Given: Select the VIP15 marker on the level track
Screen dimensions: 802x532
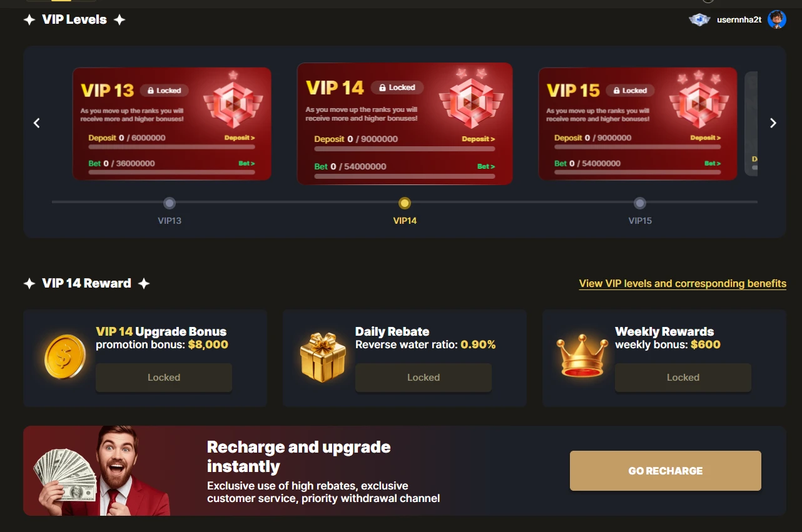Looking at the screenshot, I should pos(639,203).
